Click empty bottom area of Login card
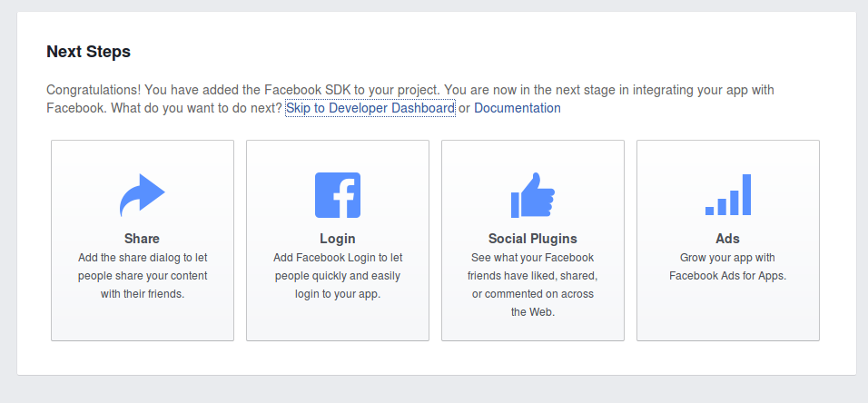The height and width of the screenshot is (403, 868). [x=338, y=321]
